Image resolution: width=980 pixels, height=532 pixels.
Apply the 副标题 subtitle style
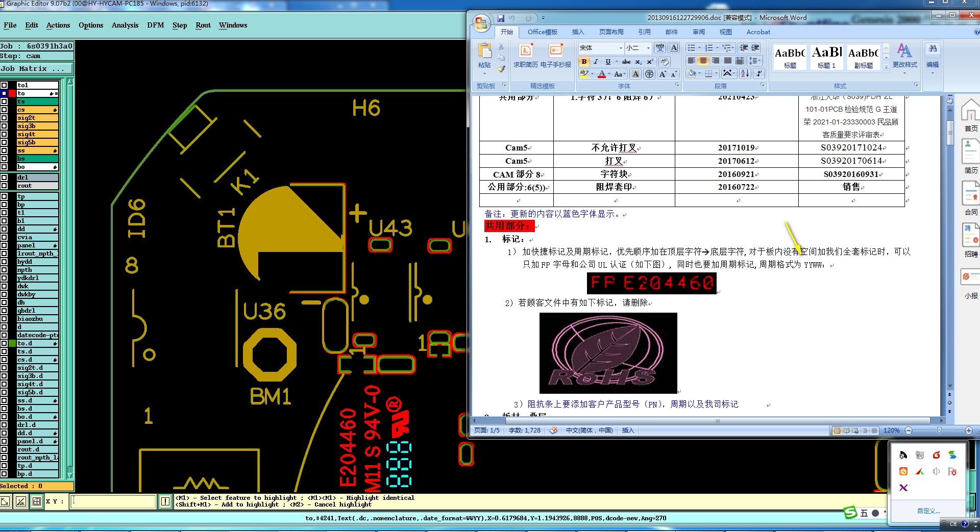coord(863,57)
